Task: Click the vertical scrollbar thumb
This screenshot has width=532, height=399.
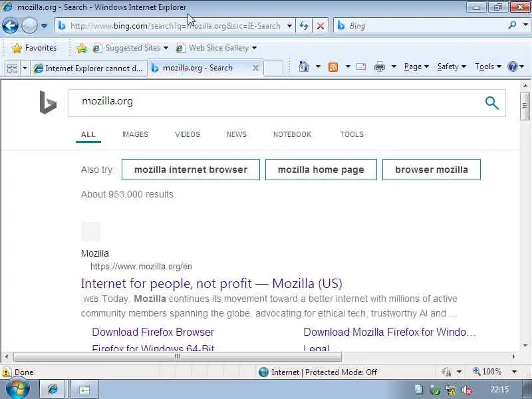Action: (x=525, y=106)
